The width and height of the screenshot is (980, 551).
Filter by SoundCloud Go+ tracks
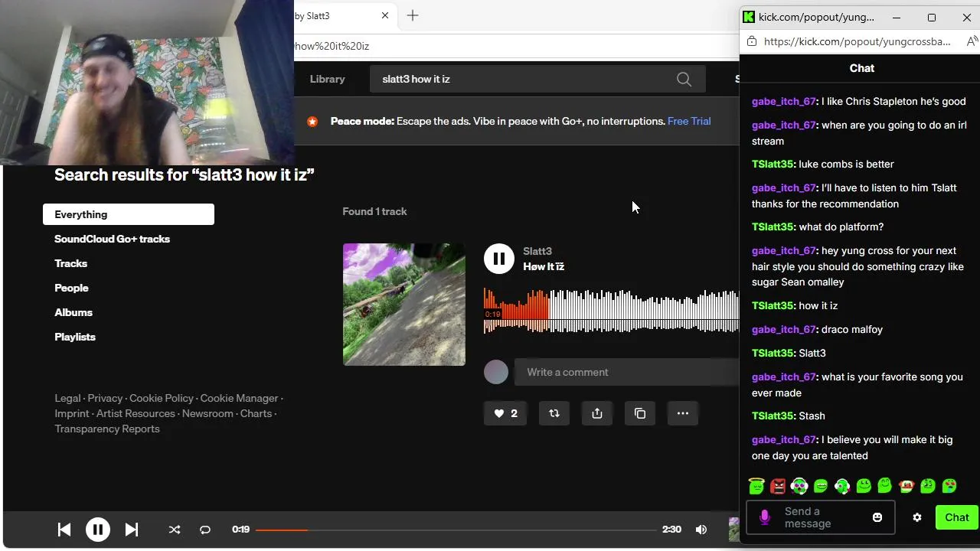112,239
